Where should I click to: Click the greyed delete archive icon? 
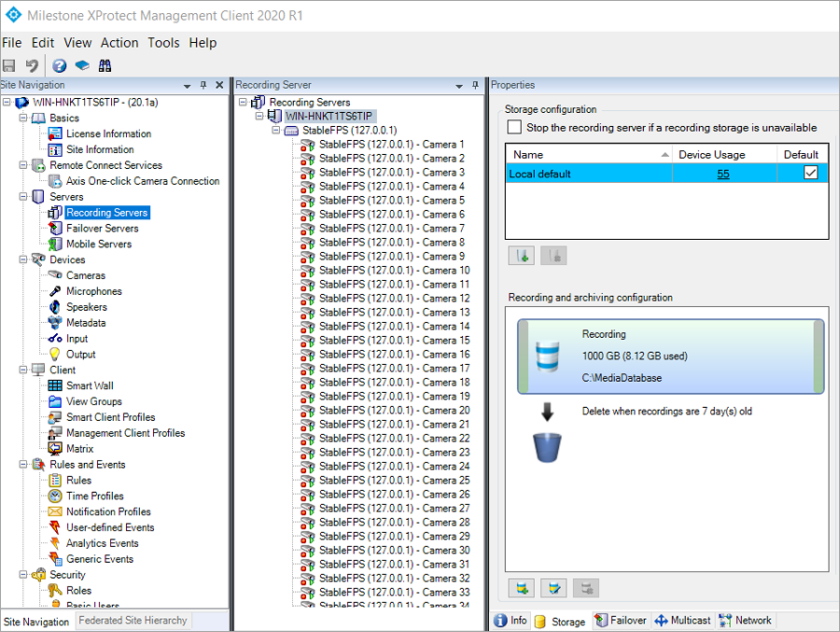tap(586, 588)
